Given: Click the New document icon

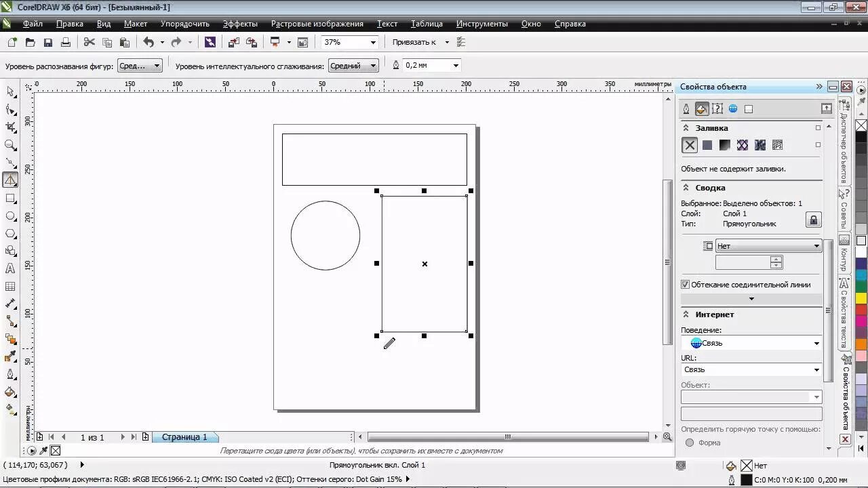Looking at the screenshot, I should (x=12, y=42).
